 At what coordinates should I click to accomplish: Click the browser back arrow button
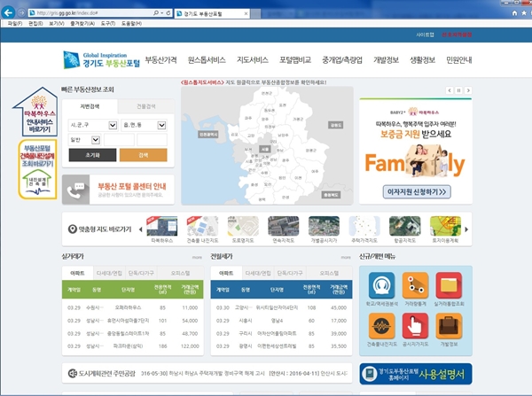[8, 13]
